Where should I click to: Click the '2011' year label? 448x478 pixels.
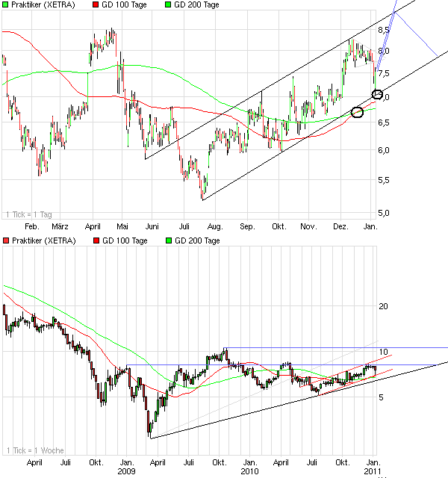(x=373, y=471)
